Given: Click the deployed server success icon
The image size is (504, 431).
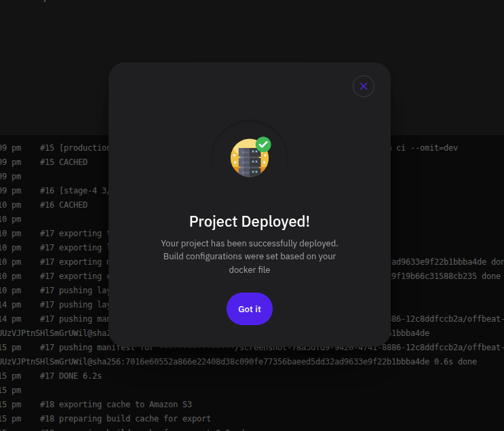Looking at the screenshot, I should click(250, 157).
